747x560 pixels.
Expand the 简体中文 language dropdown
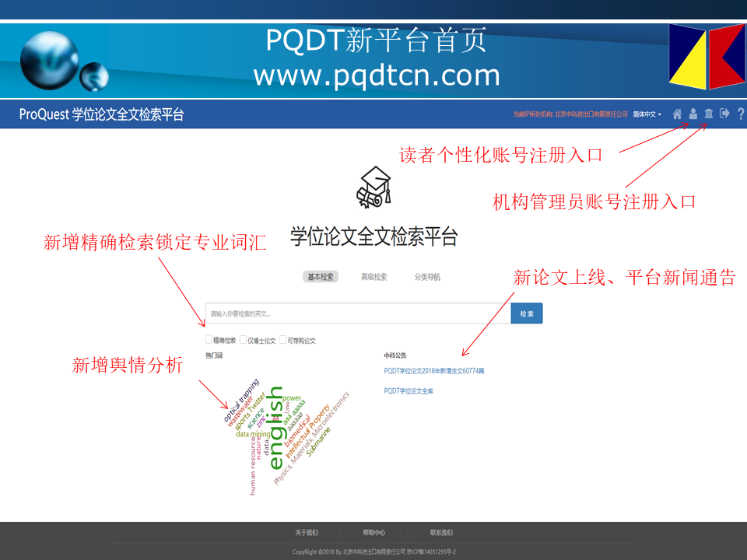(x=647, y=114)
